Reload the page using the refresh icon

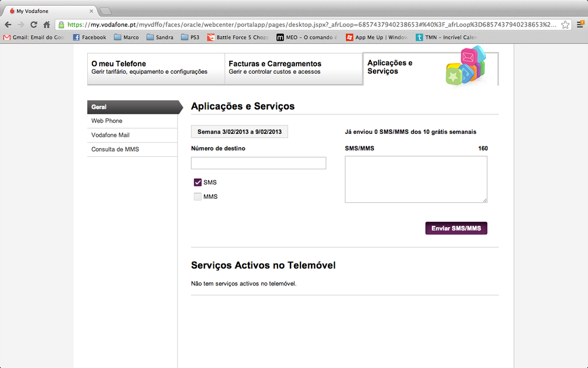[x=34, y=25]
